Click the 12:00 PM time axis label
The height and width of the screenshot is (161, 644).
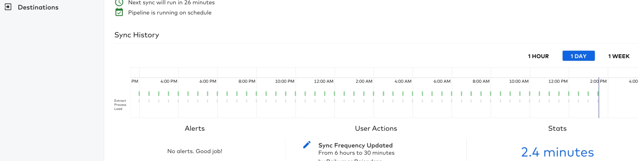[558, 81]
